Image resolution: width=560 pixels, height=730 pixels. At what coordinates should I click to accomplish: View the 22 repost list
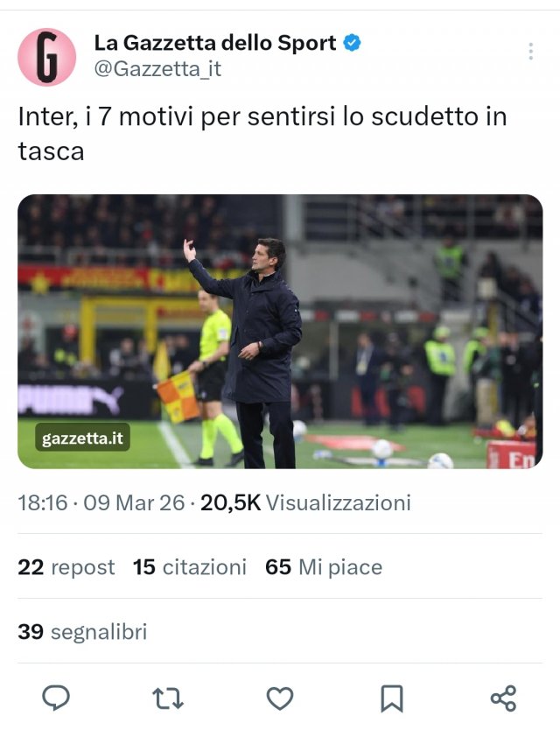click(66, 567)
